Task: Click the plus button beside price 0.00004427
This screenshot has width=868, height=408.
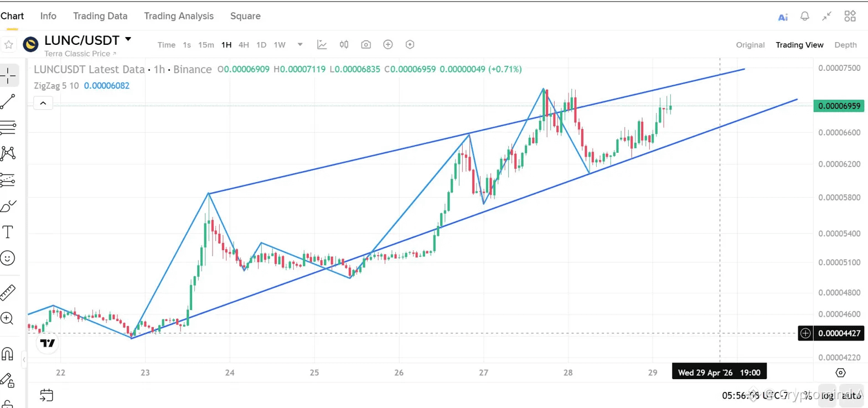Action: [805, 333]
